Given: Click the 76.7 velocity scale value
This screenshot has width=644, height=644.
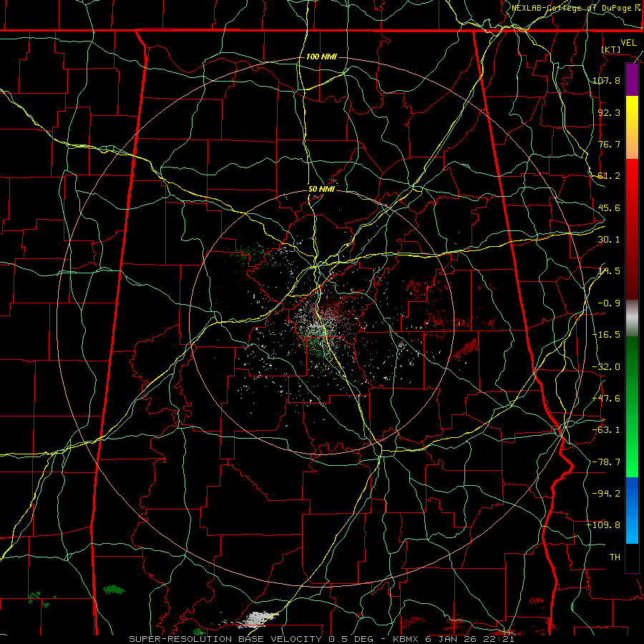Looking at the screenshot, I should click(x=609, y=144).
